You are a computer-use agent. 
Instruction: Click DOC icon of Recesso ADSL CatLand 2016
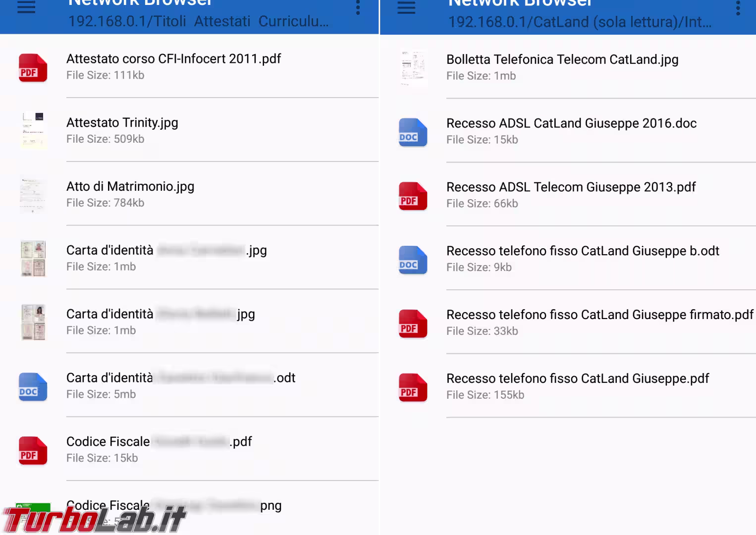[x=413, y=132]
